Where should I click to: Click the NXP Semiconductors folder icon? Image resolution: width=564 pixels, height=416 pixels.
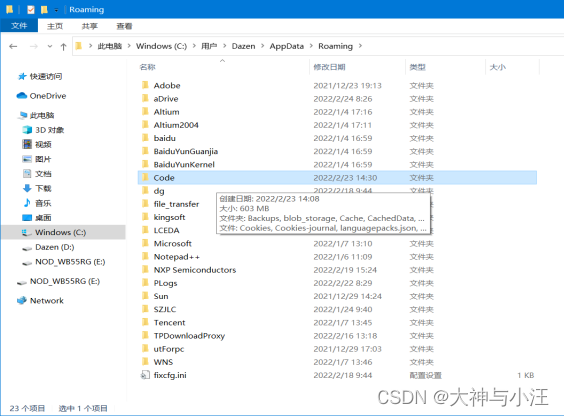coord(145,270)
